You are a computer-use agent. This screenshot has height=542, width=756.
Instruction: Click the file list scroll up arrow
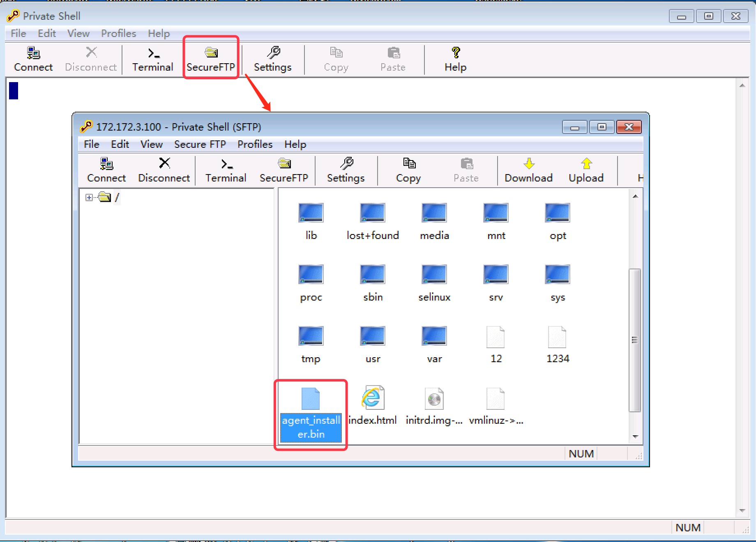coord(635,196)
